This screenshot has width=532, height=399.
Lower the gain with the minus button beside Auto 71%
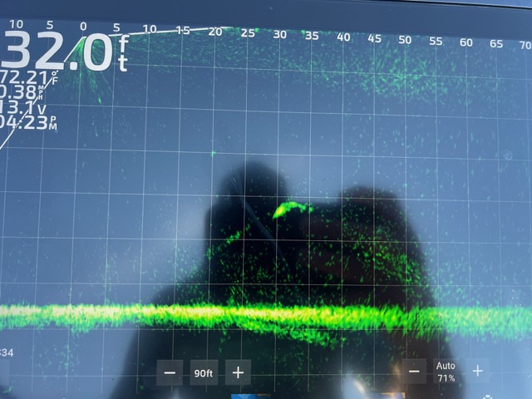414,372
